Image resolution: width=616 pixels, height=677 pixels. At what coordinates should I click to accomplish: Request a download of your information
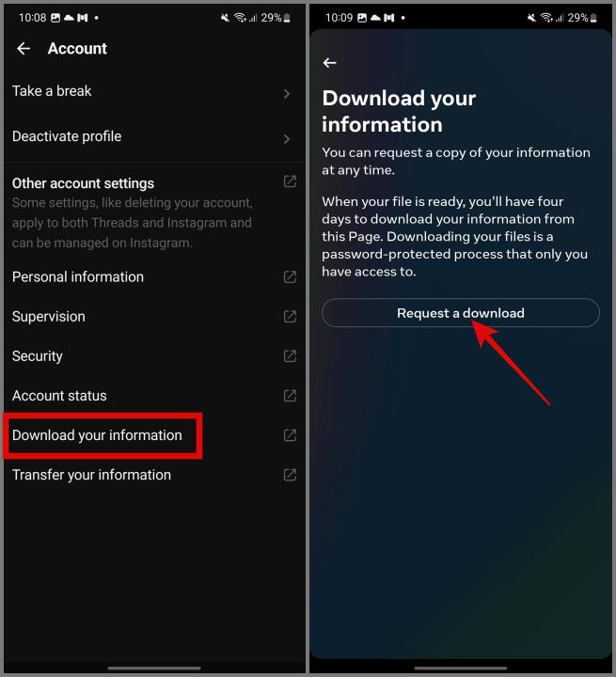point(461,312)
